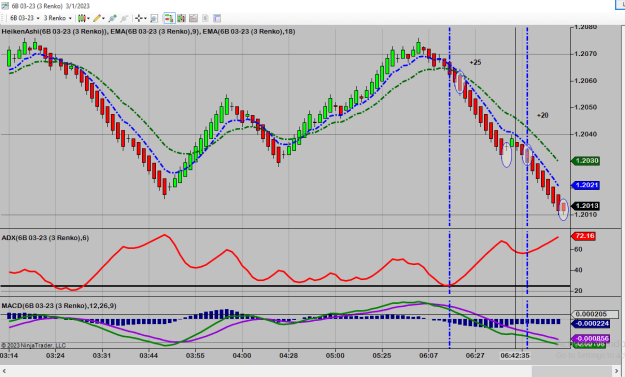Click the 03:24 time axis label
Screen dimensions: 625x377
click(x=55, y=355)
